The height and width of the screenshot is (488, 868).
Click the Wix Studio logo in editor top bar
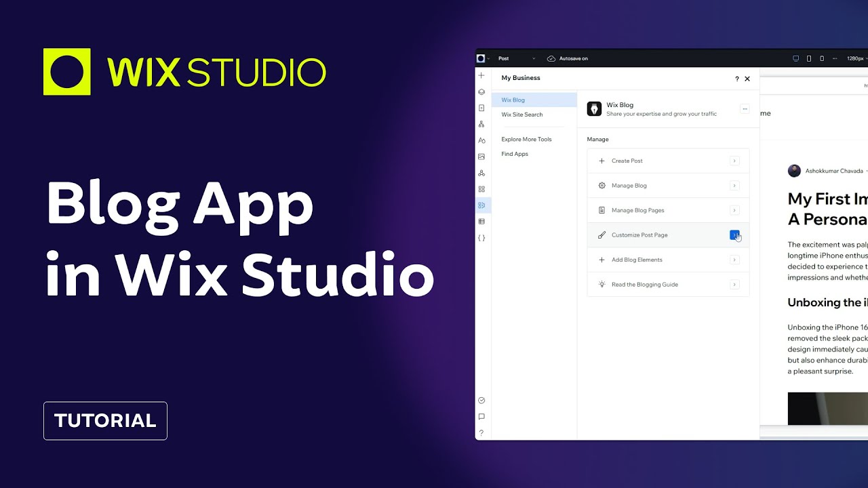[481, 58]
